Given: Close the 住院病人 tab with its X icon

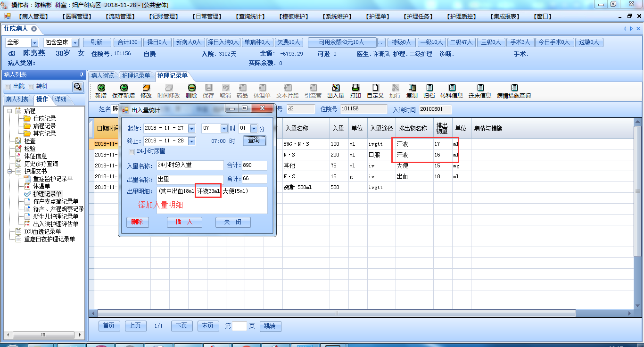Looking at the screenshot, I should pyautogui.click(x=34, y=29).
